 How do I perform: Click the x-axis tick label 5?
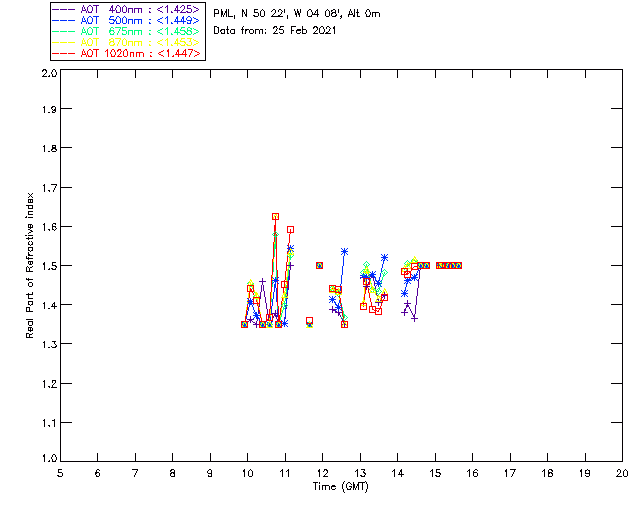tap(60, 473)
